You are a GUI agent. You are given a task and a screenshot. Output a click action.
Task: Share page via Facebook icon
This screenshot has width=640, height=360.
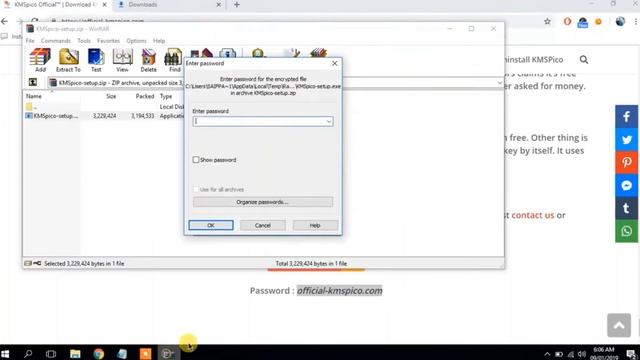point(627,117)
